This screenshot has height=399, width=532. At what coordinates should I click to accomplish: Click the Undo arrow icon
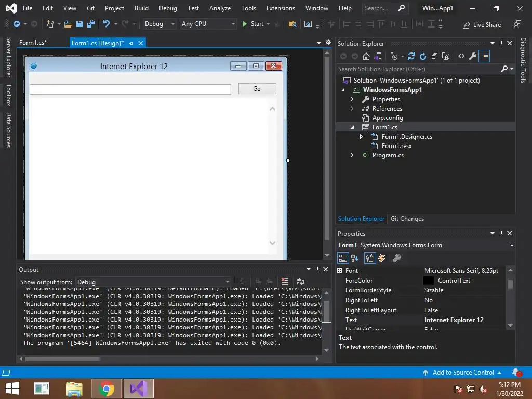pos(106,24)
